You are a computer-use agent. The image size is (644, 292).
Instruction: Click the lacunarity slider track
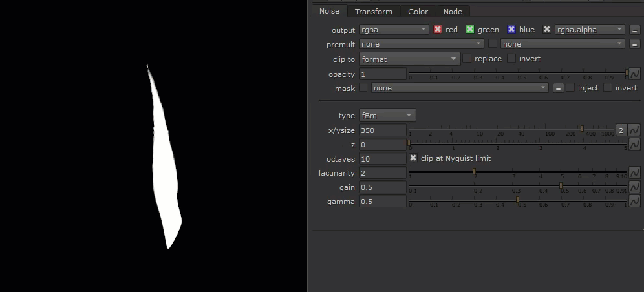pos(517,172)
